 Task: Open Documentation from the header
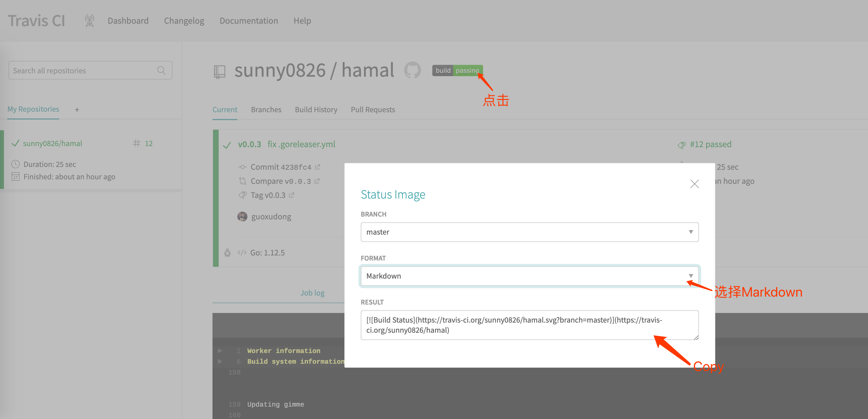(249, 21)
